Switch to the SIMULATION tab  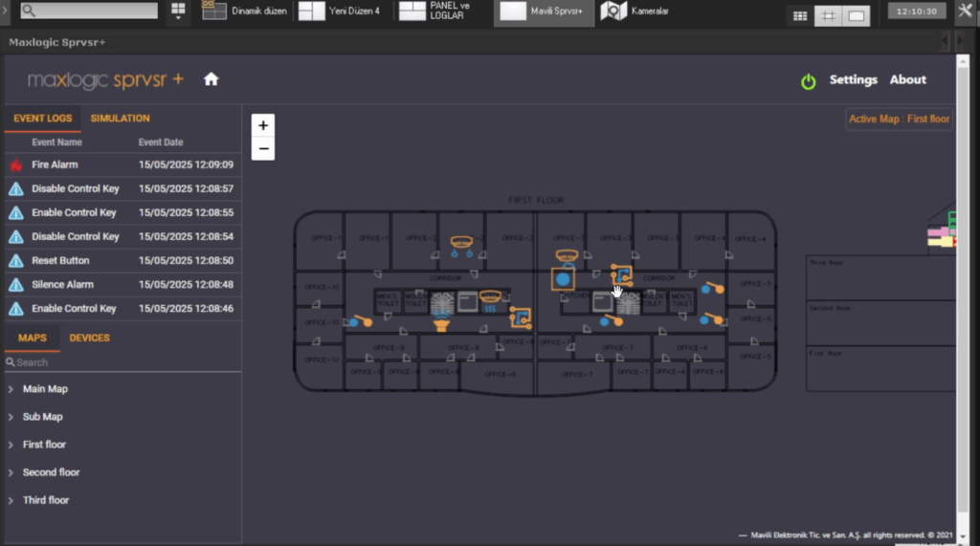(120, 118)
